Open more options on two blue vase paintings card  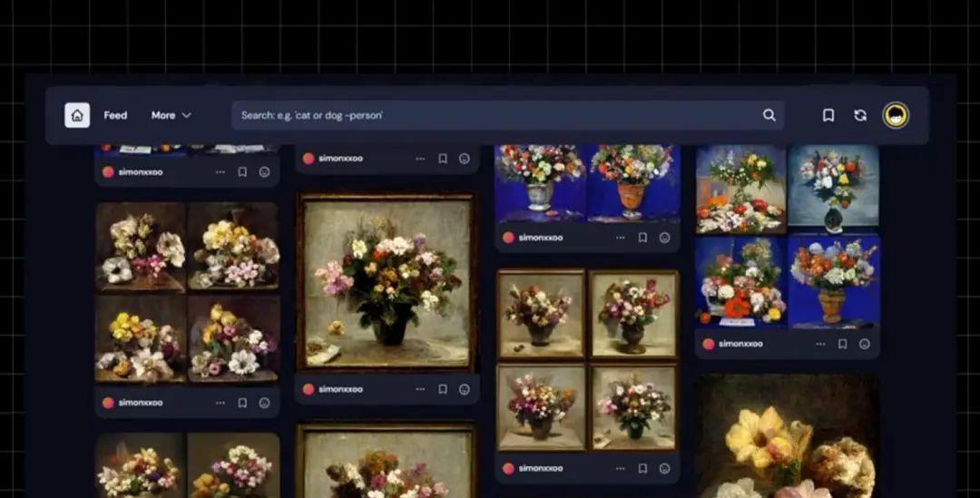[620, 238]
